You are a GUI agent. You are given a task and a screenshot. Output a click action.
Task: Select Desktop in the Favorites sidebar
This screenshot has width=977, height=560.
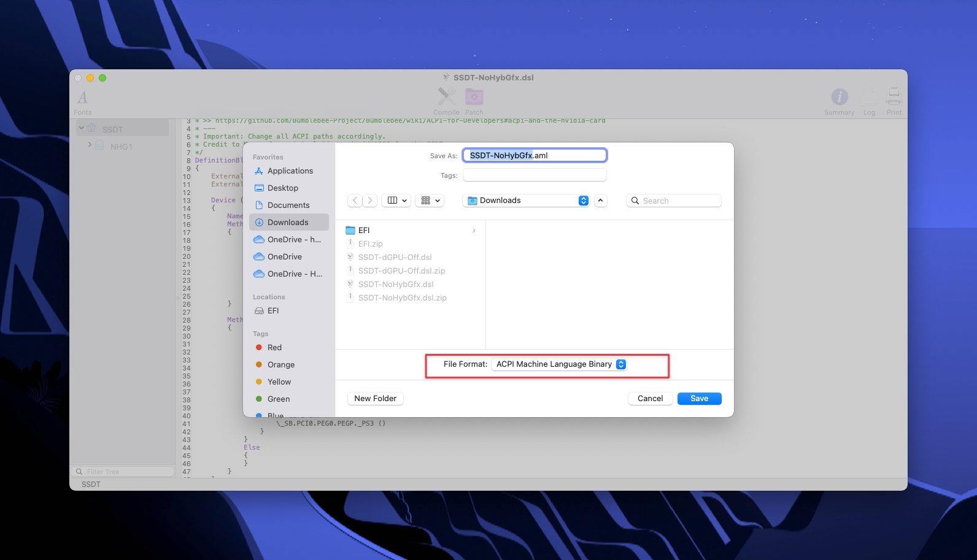289,188
